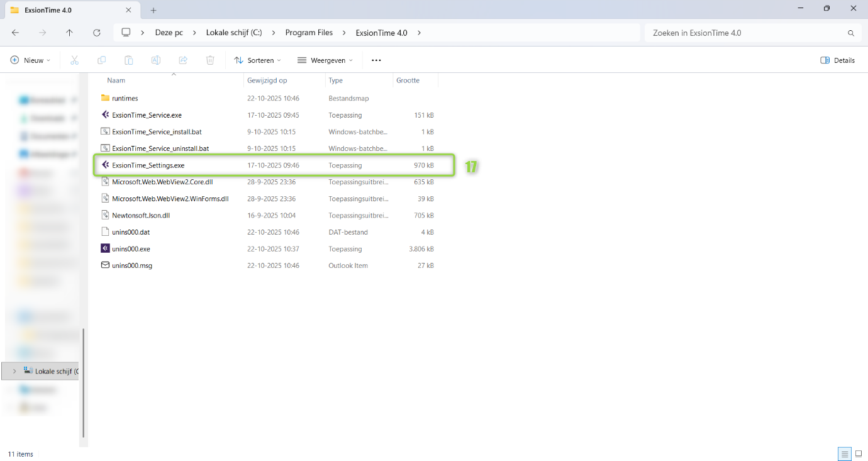Click the Lokale schijf drive icon in sidebar
868x461 pixels.
tap(28, 370)
